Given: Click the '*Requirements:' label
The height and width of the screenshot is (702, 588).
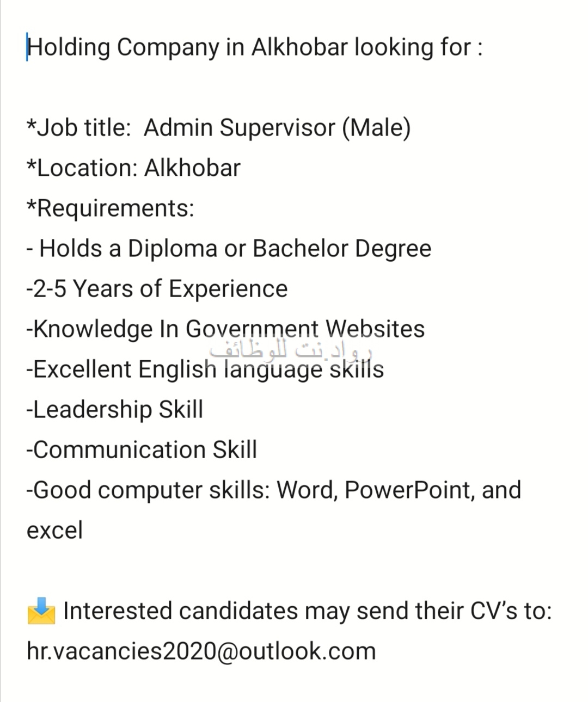Looking at the screenshot, I should coord(111,208).
